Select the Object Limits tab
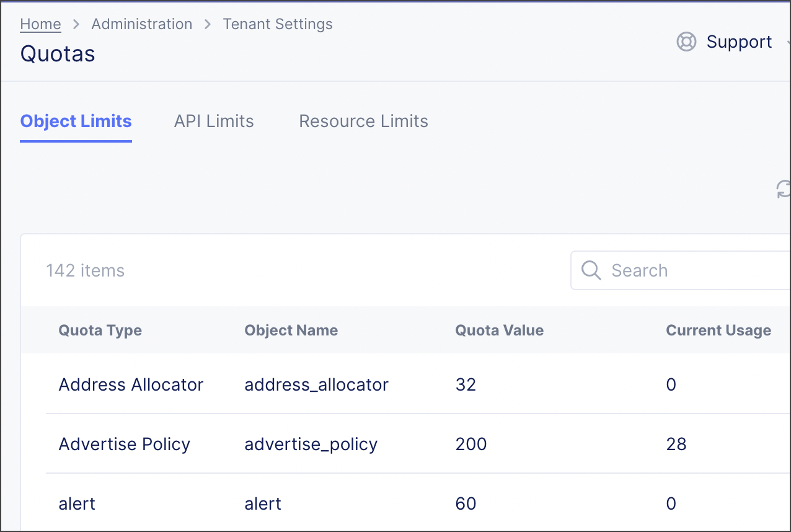The height and width of the screenshot is (532, 791). tap(75, 121)
